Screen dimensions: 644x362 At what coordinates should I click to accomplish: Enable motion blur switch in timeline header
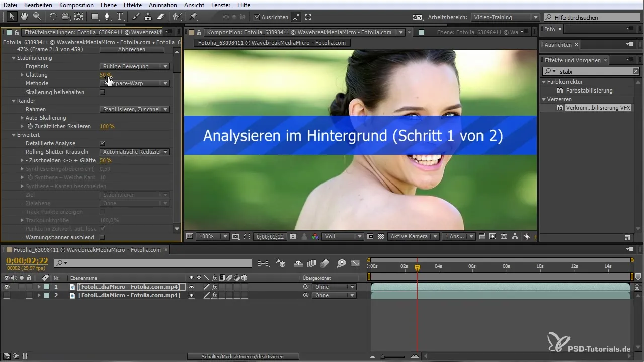coord(325,263)
